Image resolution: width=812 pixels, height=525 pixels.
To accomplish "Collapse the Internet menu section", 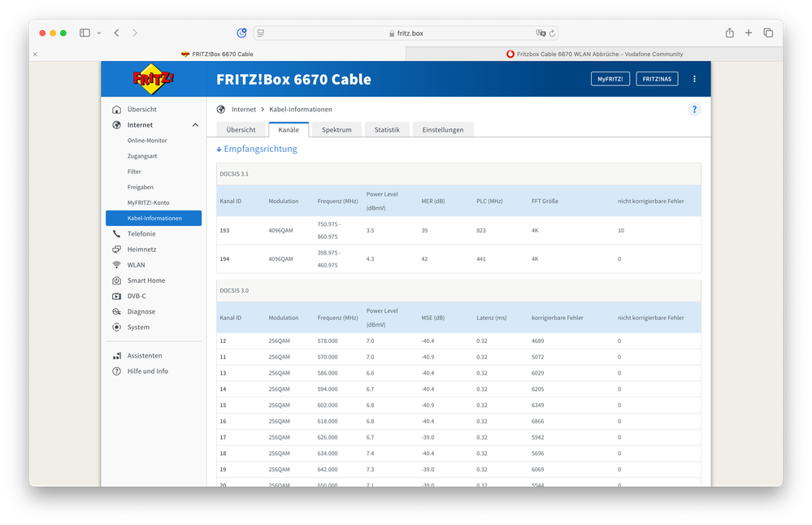I will pyautogui.click(x=195, y=125).
